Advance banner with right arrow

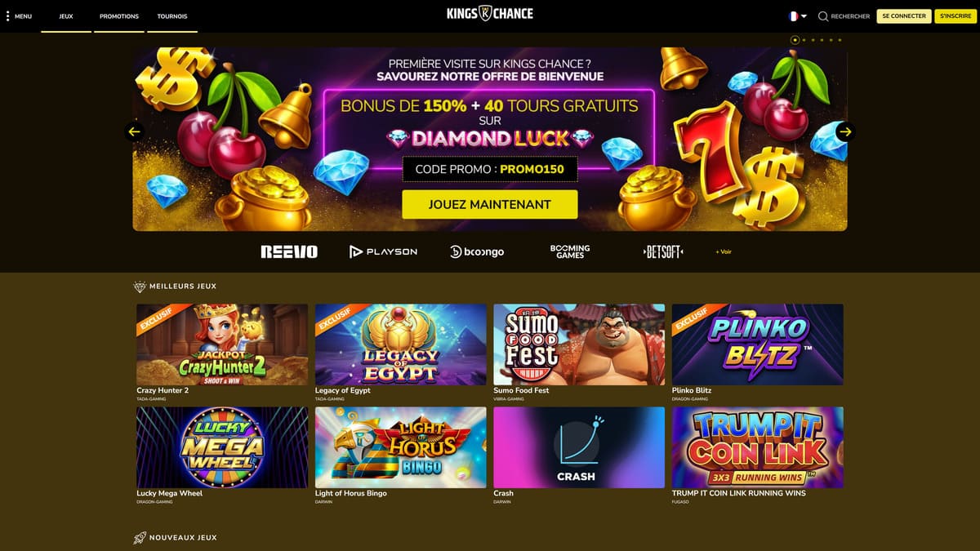[x=845, y=131]
